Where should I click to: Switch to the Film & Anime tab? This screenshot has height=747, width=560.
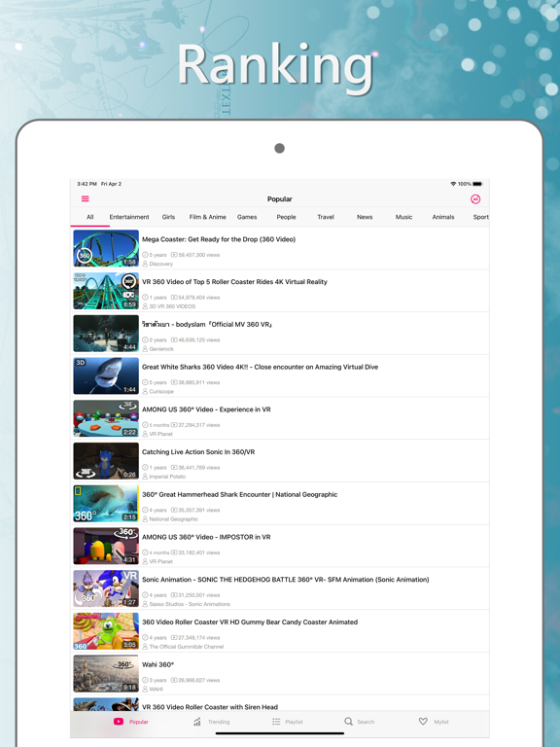[208, 217]
